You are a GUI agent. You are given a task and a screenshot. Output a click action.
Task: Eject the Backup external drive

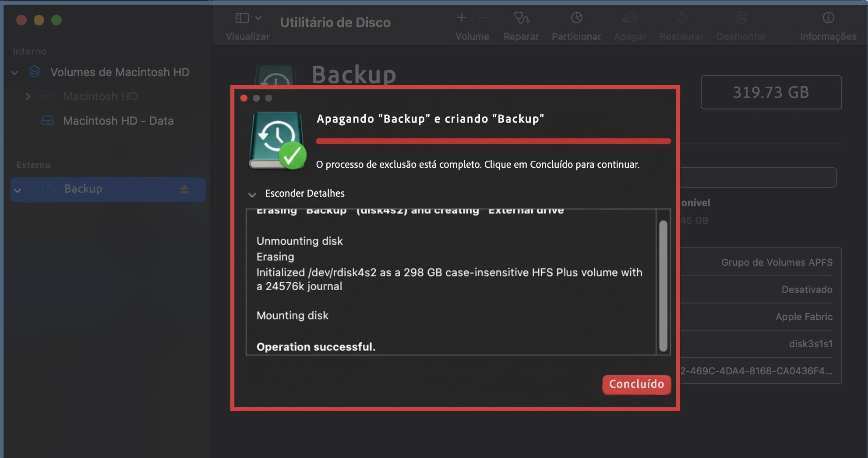pyautogui.click(x=184, y=189)
